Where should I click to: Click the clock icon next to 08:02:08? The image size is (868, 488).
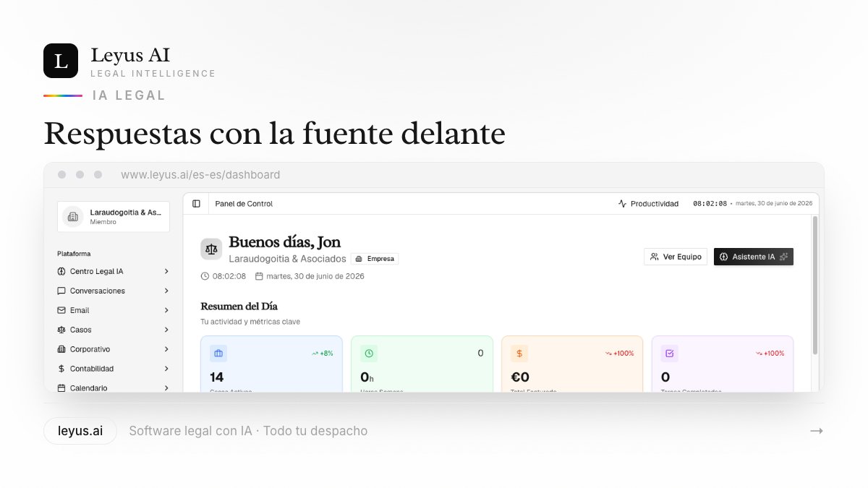coord(205,276)
